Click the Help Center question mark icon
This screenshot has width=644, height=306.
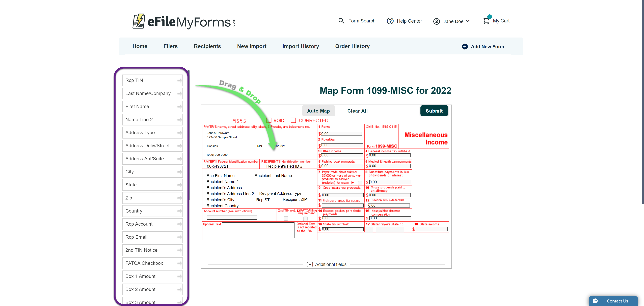pyautogui.click(x=390, y=21)
